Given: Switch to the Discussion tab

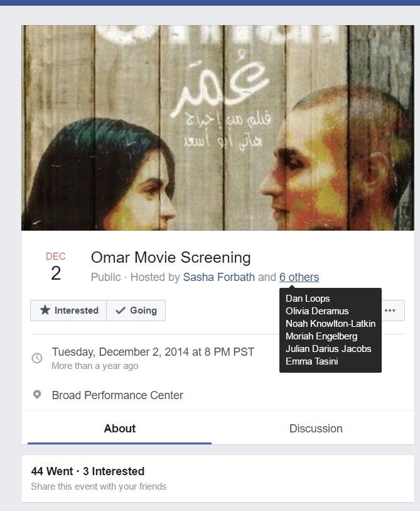Looking at the screenshot, I should (315, 429).
